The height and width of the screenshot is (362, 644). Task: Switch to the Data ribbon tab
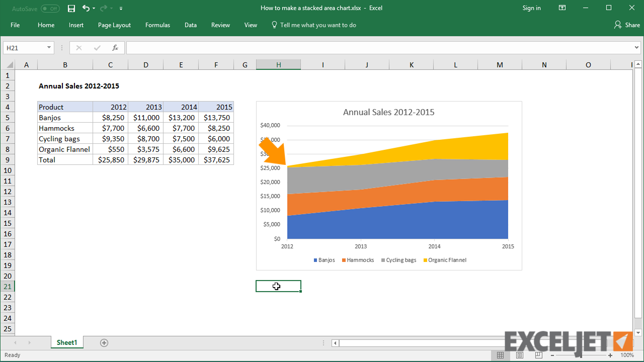click(190, 25)
